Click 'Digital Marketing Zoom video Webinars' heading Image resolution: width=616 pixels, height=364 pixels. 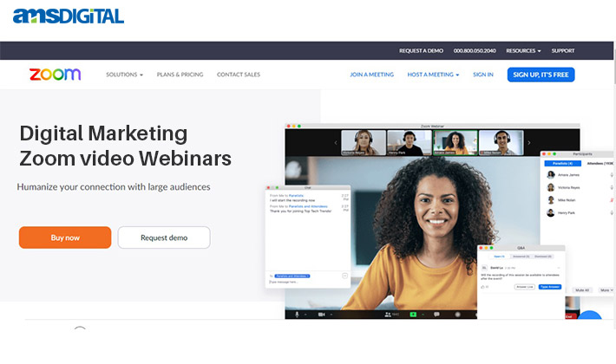pos(125,146)
